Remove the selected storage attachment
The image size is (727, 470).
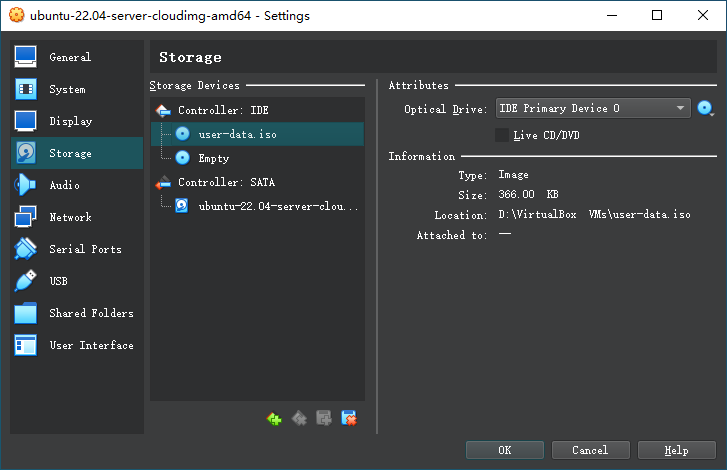349,419
